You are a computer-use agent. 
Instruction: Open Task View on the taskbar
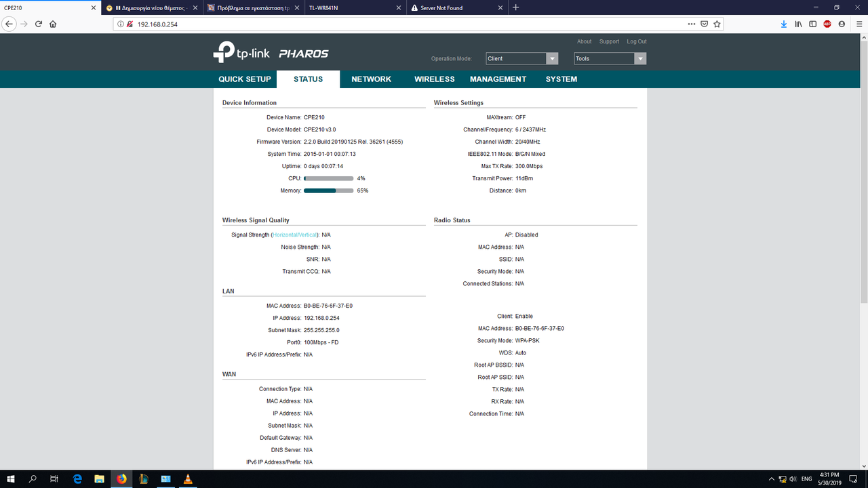click(54, 479)
